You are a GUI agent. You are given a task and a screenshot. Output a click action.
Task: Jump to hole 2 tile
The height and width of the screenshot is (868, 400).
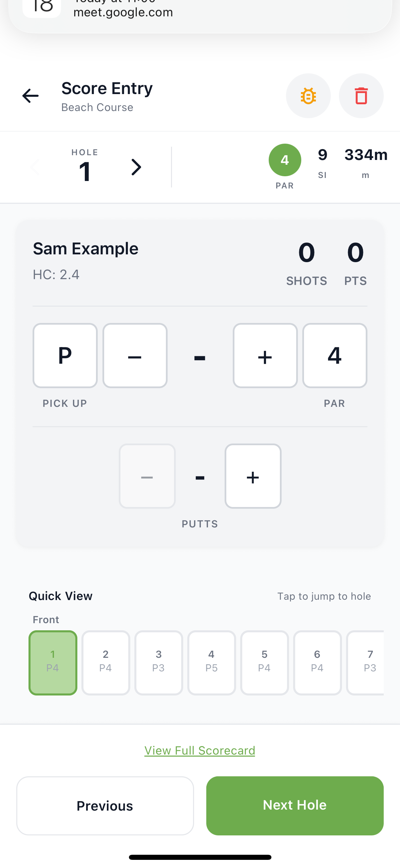tap(106, 663)
